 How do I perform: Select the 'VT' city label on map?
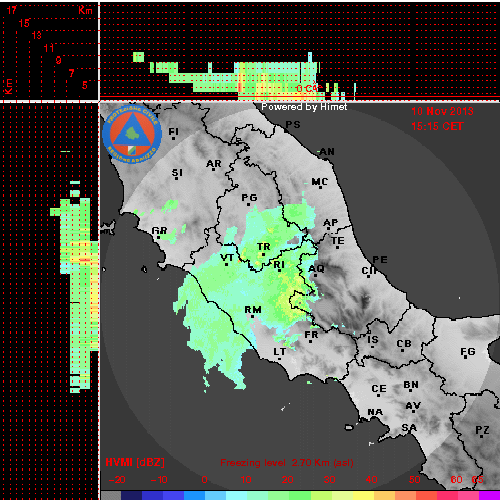pyautogui.click(x=227, y=258)
